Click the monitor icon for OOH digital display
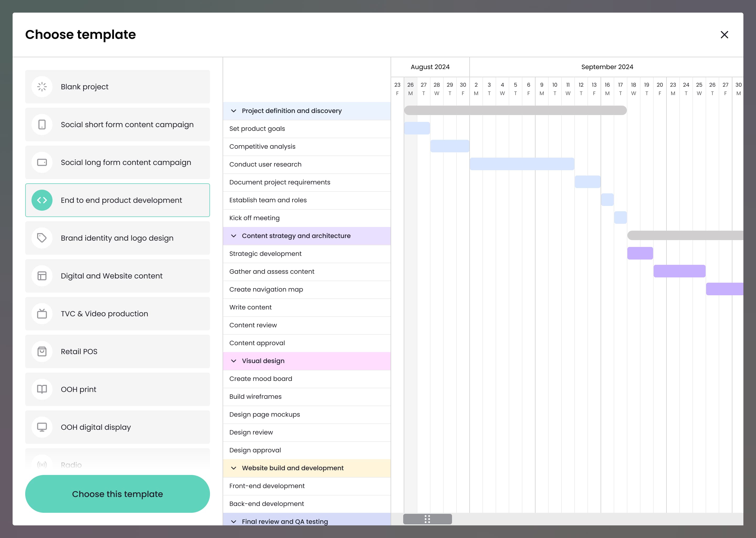 [x=42, y=427]
